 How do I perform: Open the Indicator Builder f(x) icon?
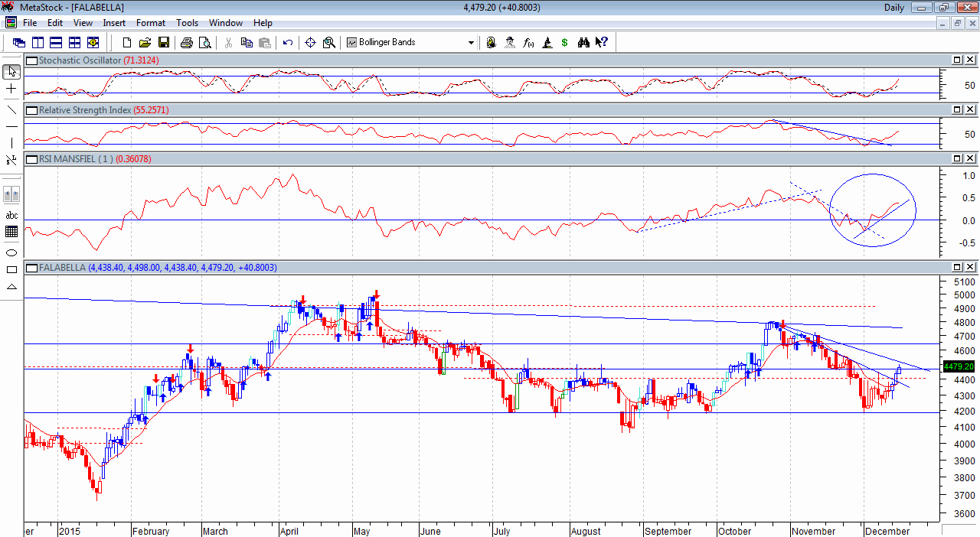528,43
